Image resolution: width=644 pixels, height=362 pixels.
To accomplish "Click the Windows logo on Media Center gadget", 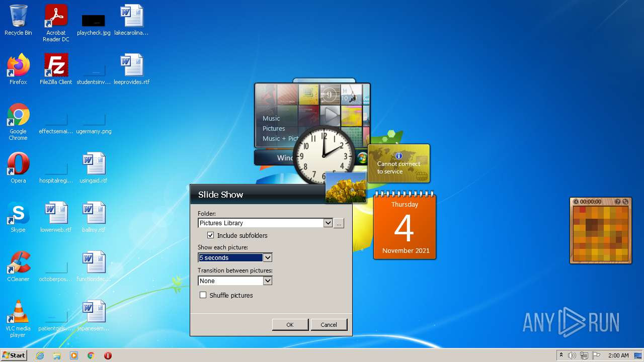I will (x=362, y=157).
